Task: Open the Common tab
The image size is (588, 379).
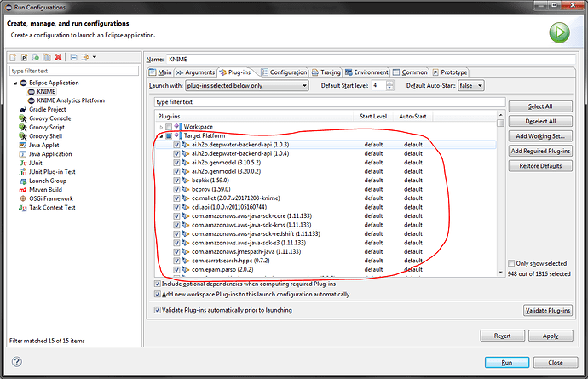Action: point(410,72)
